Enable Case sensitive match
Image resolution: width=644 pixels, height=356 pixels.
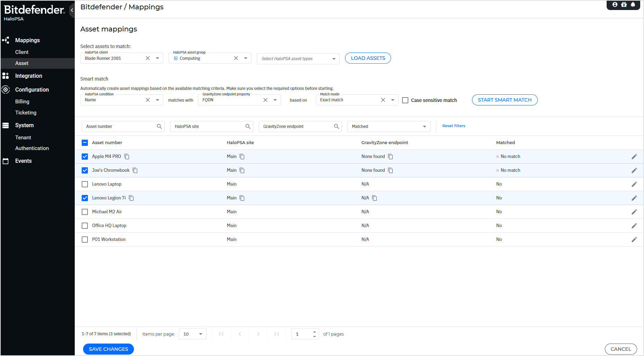pyautogui.click(x=405, y=100)
